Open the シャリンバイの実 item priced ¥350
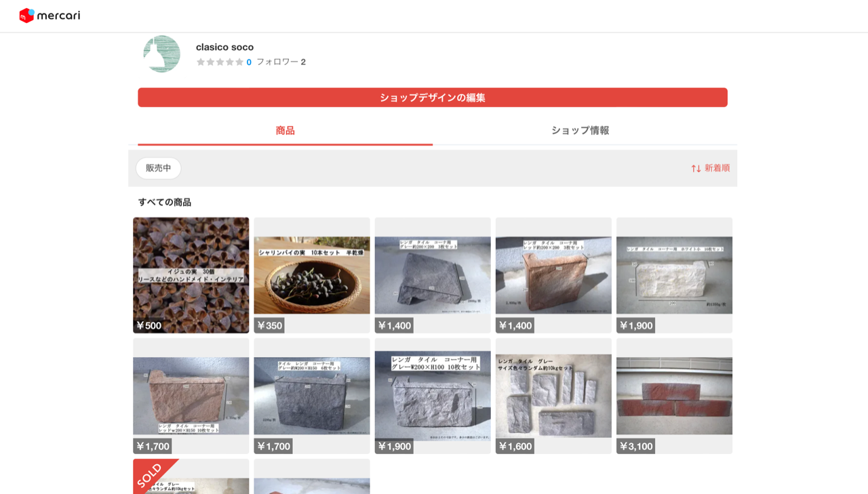 312,275
